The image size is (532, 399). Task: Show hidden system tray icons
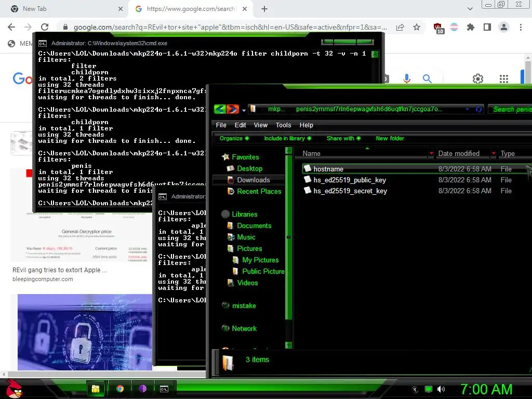pyautogui.click(x=415, y=389)
